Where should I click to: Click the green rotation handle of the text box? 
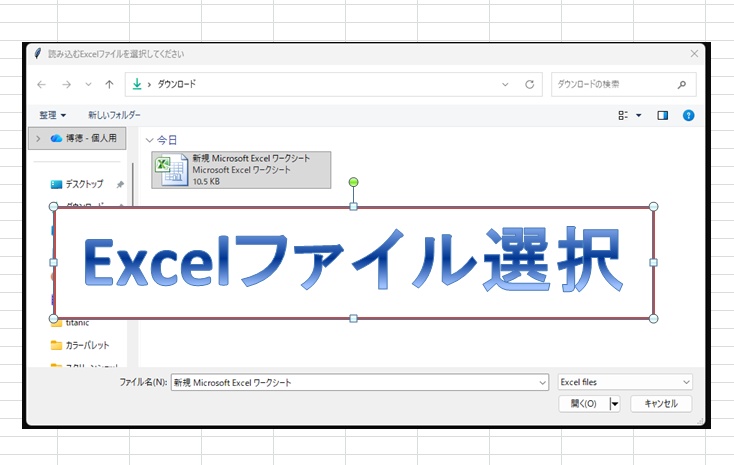coord(353,182)
